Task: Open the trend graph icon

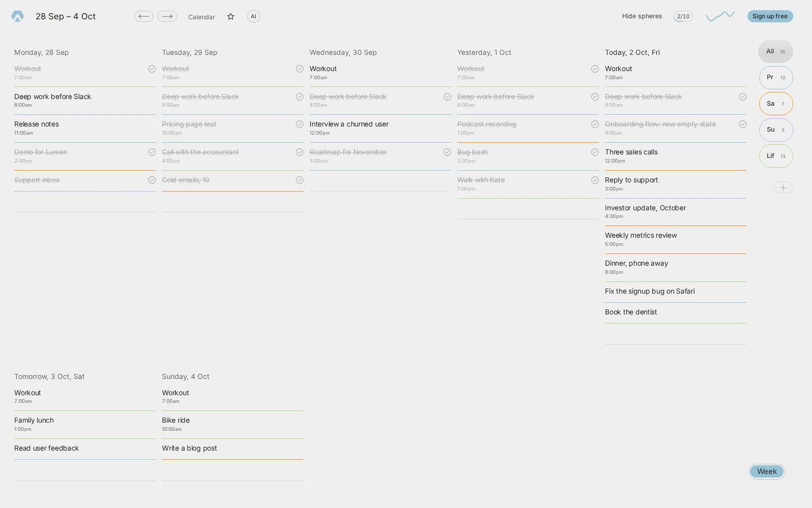Action: tap(720, 16)
